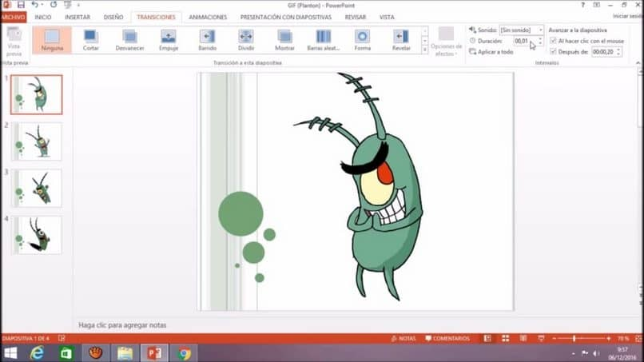This screenshot has height=362, width=644.
Task: Apply the Dividir transition
Action: pos(246,40)
